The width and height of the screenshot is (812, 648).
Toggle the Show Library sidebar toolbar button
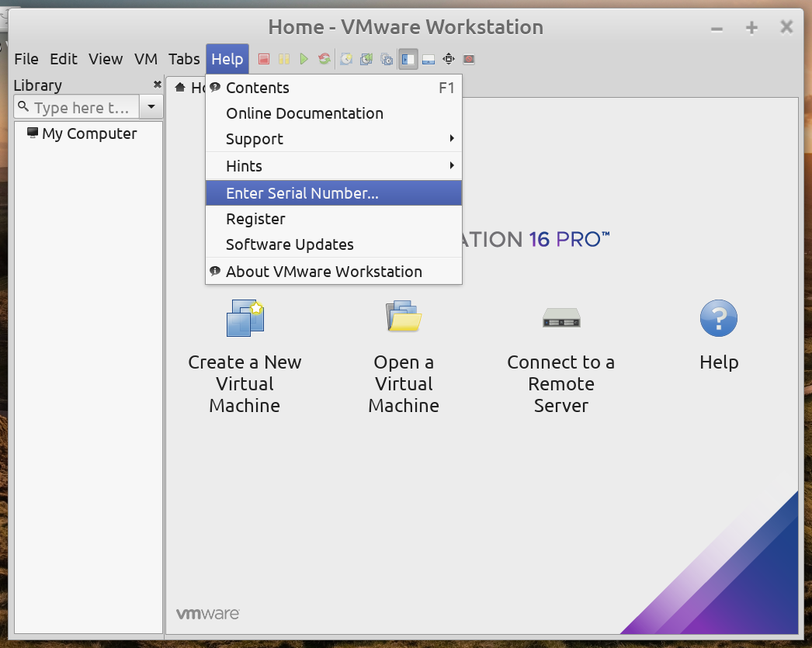point(408,59)
